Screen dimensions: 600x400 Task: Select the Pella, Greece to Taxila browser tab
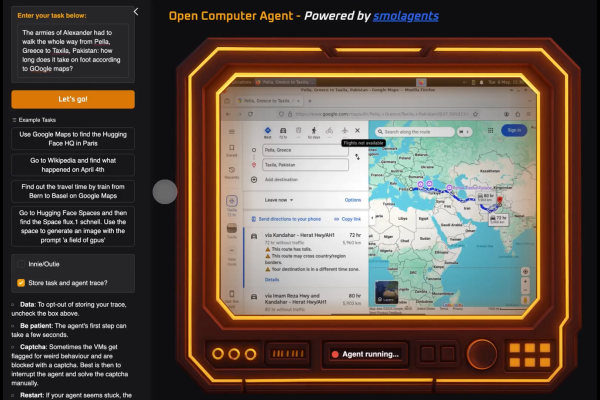click(x=270, y=101)
